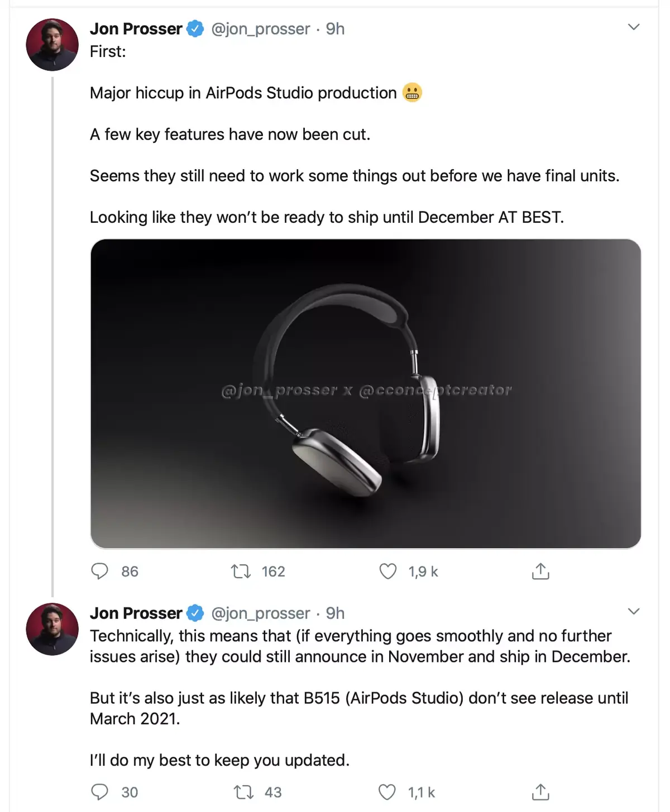Click the @jon_prosser handle on the first tweet

click(262, 28)
